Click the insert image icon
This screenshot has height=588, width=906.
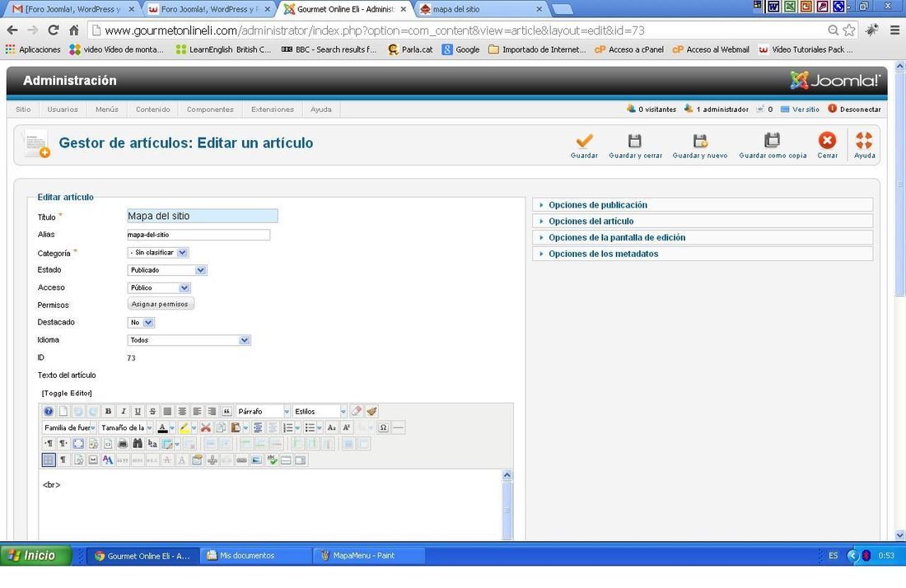click(x=256, y=460)
